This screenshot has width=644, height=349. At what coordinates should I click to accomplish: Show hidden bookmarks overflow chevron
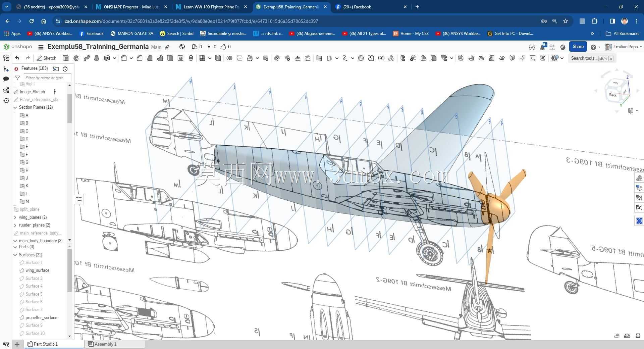[592, 34]
